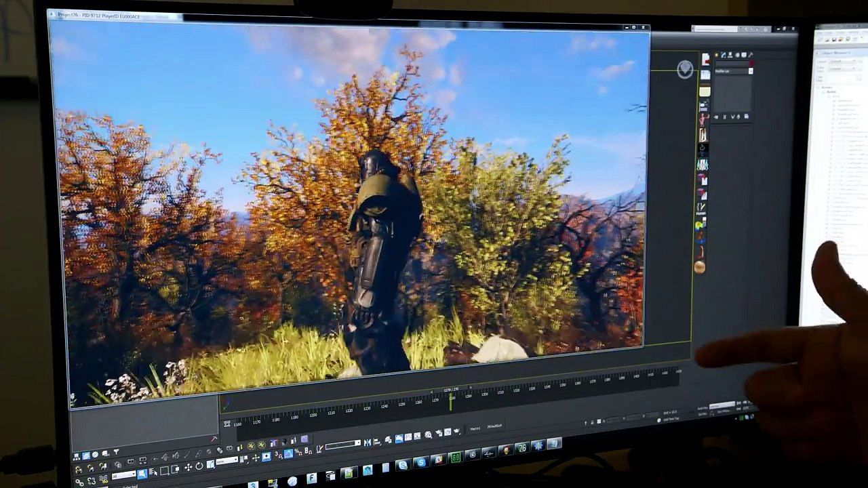Click the first yellow gear toolbar icon

point(251,445)
